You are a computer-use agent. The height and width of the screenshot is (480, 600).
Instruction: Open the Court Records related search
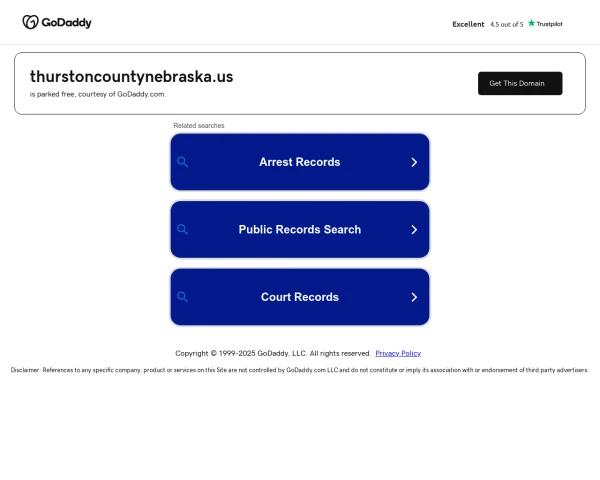pyautogui.click(x=300, y=297)
